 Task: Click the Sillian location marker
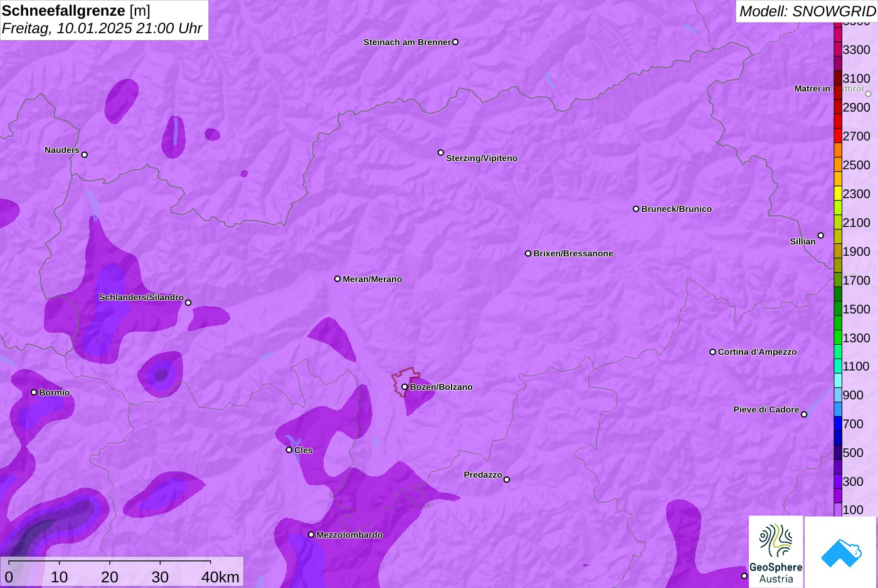(x=821, y=236)
